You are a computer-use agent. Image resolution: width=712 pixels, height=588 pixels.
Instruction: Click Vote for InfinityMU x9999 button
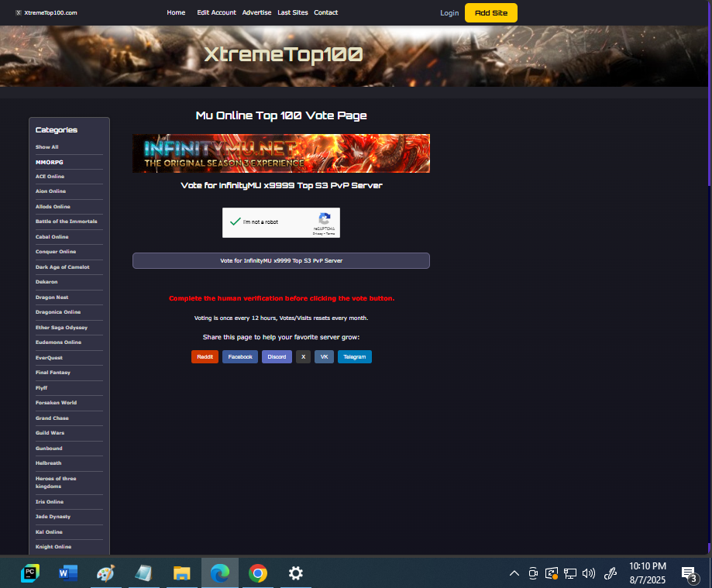281,260
